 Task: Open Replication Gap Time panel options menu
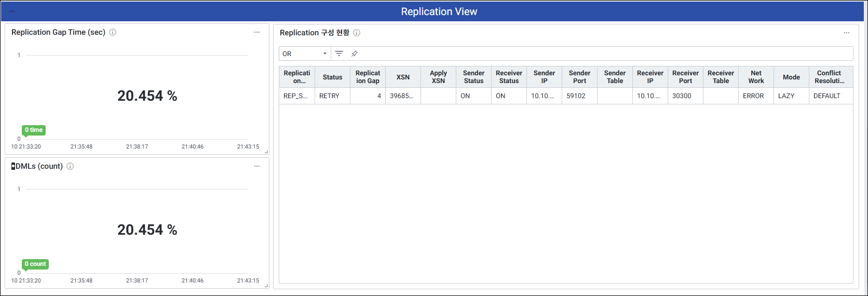tap(257, 32)
